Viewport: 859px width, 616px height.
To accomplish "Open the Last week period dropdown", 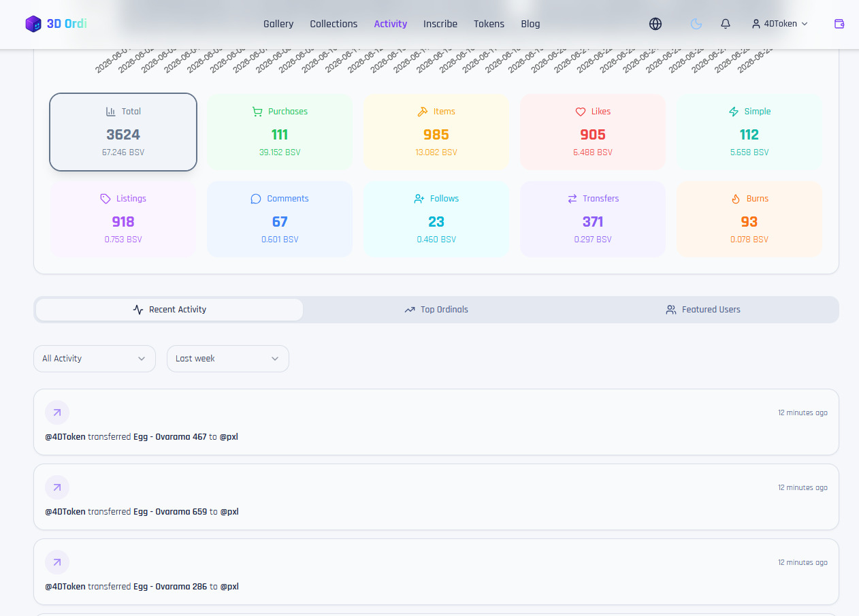I will click(228, 359).
